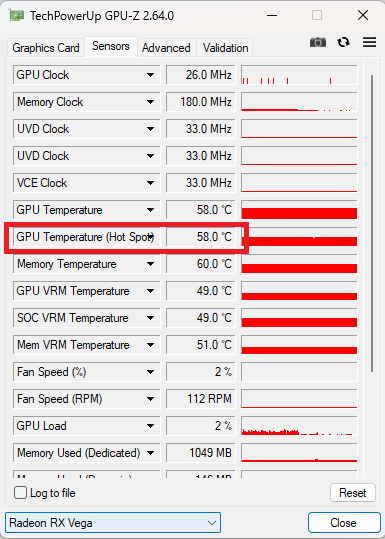The height and width of the screenshot is (539, 385).
Task: Go to the Validation tab
Action: coord(226,48)
